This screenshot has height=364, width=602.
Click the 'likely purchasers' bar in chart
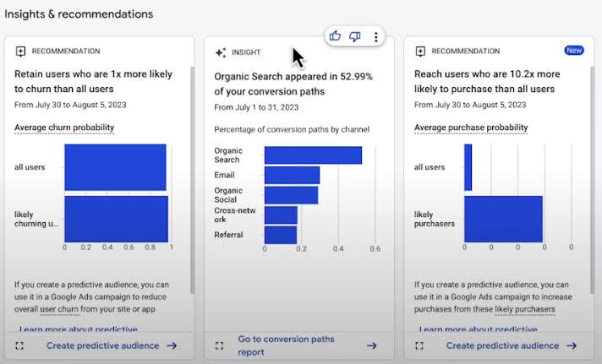[503, 219]
